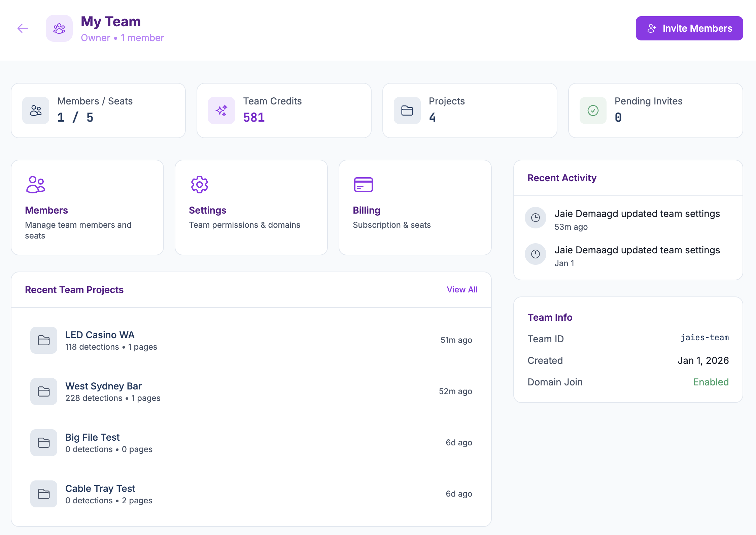Click the Settings gear icon

[x=200, y=185]
